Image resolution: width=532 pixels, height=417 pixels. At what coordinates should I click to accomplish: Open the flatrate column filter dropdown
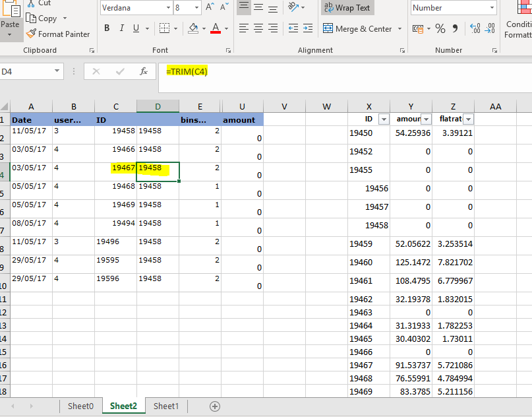pyautogui.click(x=468, y=119)
